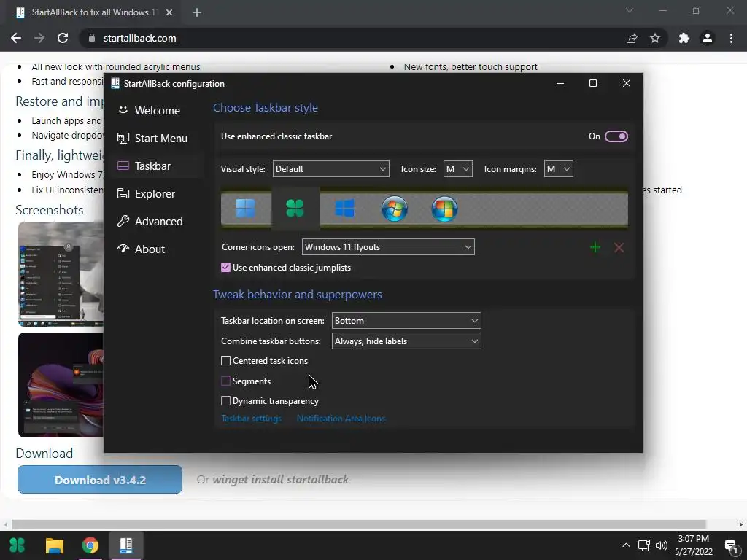Show hidden system tray icons
The image size is (747, 560).
(626, 545)
